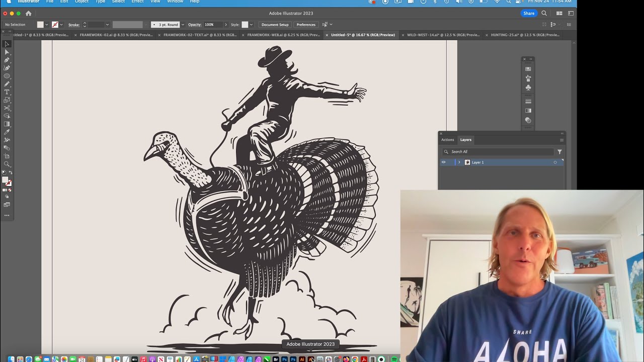644x362 pixels.
Task: Click the fill color swatch in toolbar
Action: click(5, 180)
